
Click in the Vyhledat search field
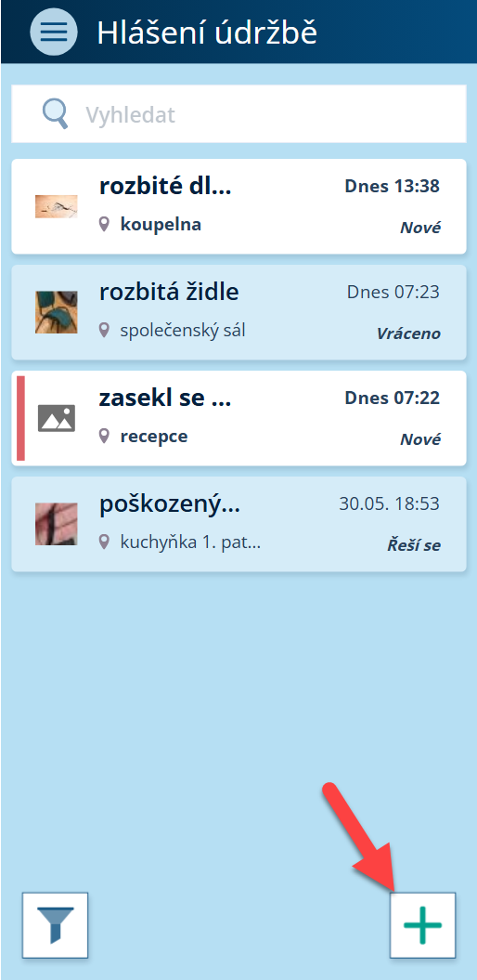click(x=238, y=113)
